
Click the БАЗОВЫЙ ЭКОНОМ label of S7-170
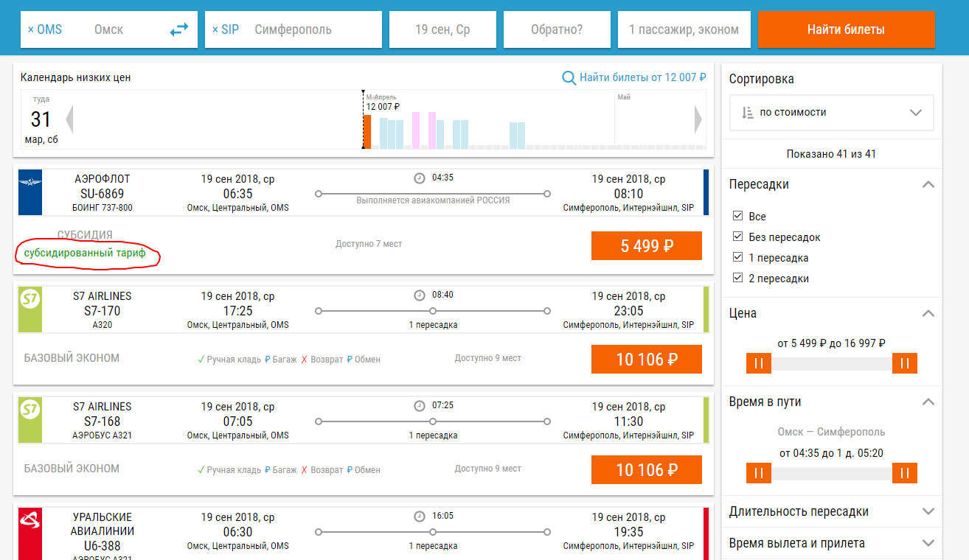[x=72, y=358]
